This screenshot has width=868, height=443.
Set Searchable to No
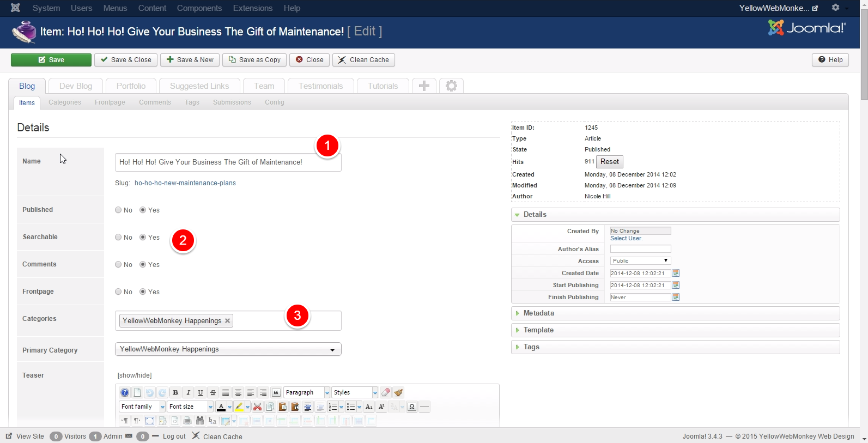[118, 237]
